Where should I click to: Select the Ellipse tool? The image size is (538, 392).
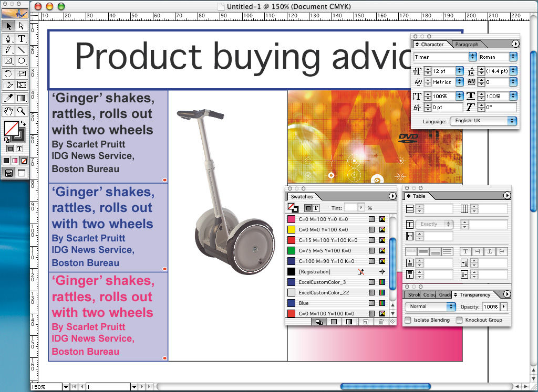click(x=22, y=61)
